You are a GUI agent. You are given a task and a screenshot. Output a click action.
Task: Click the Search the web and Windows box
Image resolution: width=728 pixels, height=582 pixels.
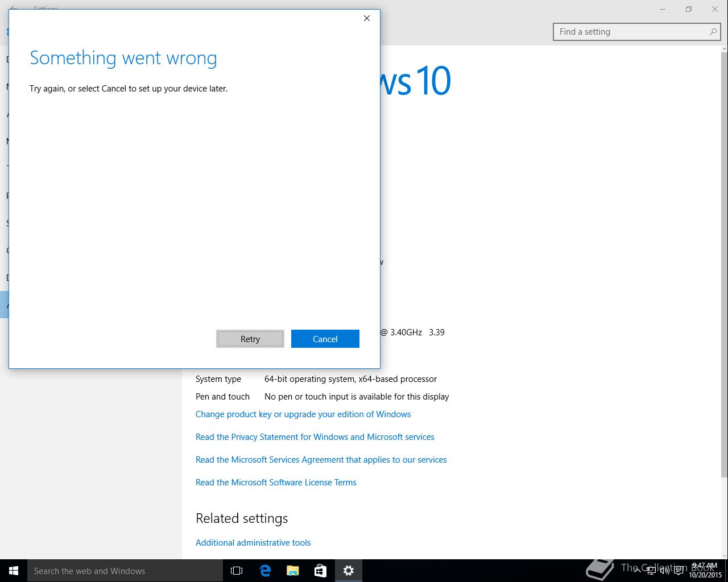click(125, 571)
